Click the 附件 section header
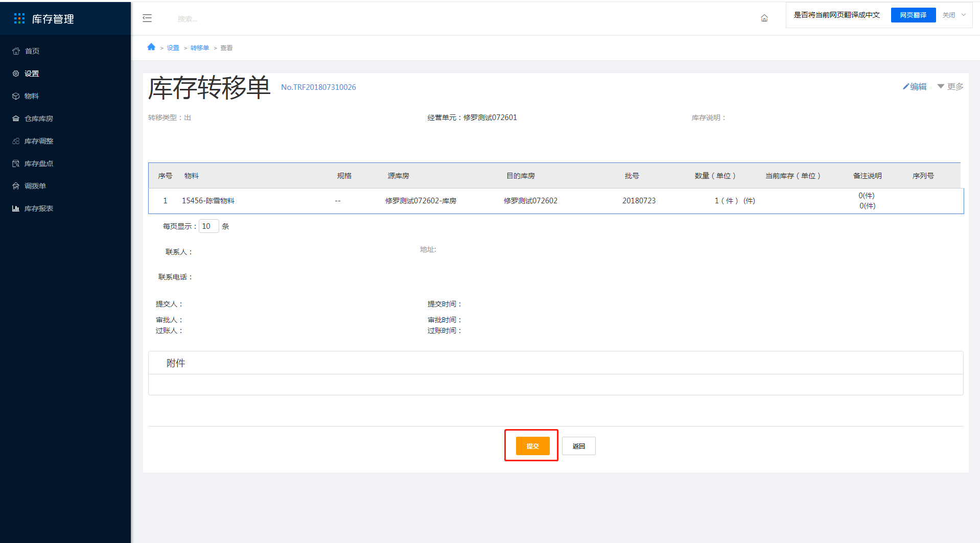 (x=176, y=363)
